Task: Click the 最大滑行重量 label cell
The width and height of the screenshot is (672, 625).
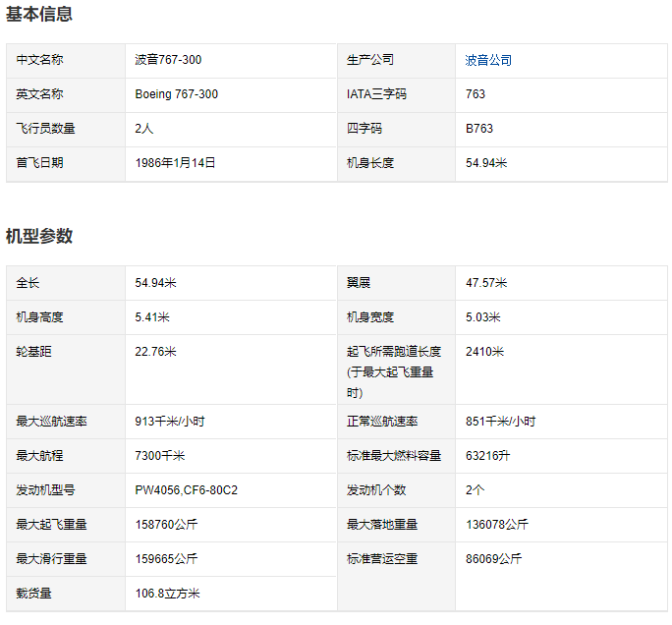Action: [66, 559]
